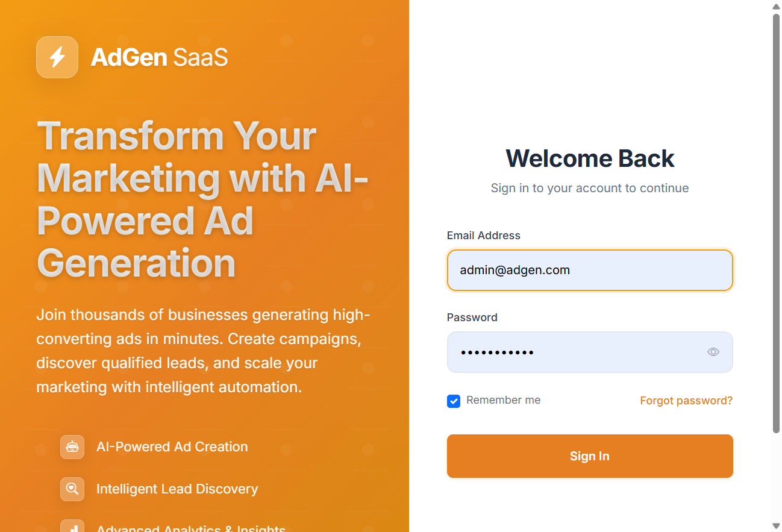Viewport: 782px width, 532px height.
Task: Focus the Email Address input field
Action: pyautogui.click(x=590, y=270)
